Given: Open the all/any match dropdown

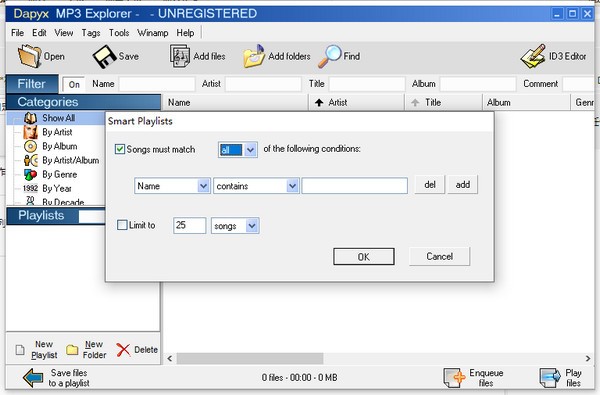Looking at the screenshot, I should click(x=250, y=150).
